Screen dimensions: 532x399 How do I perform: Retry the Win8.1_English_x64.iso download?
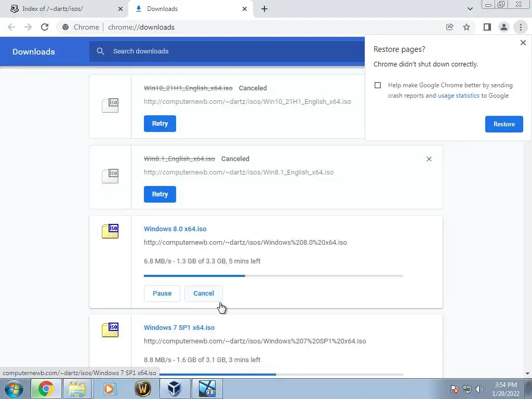tap(160, 194)
